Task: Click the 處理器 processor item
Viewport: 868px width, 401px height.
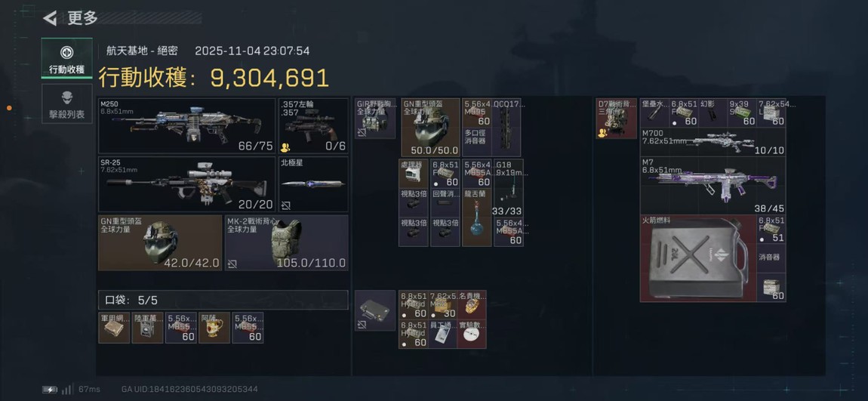Action: point(414,174)
